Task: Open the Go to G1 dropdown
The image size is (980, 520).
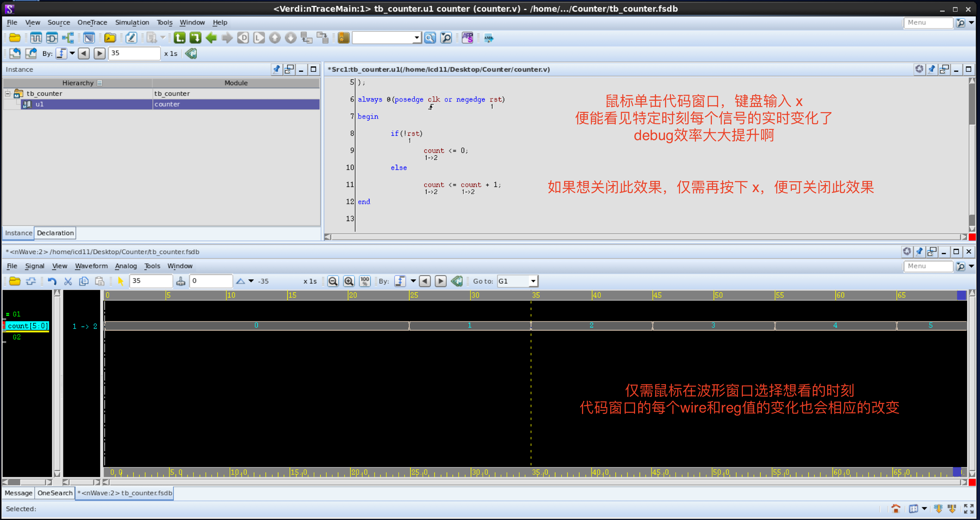Action: [533, 281]
